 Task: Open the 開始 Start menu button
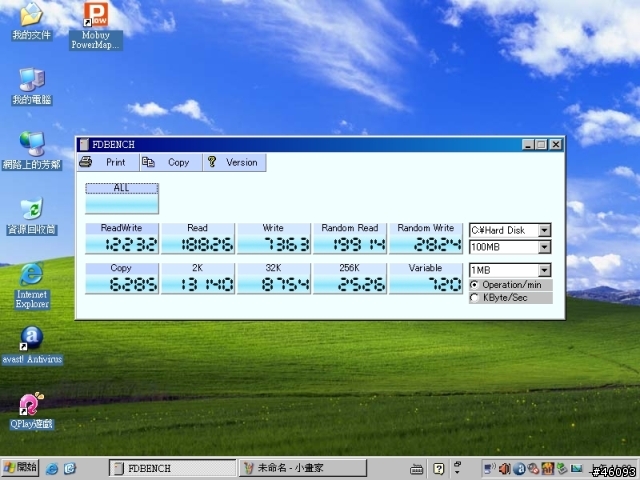coord(20,468)
